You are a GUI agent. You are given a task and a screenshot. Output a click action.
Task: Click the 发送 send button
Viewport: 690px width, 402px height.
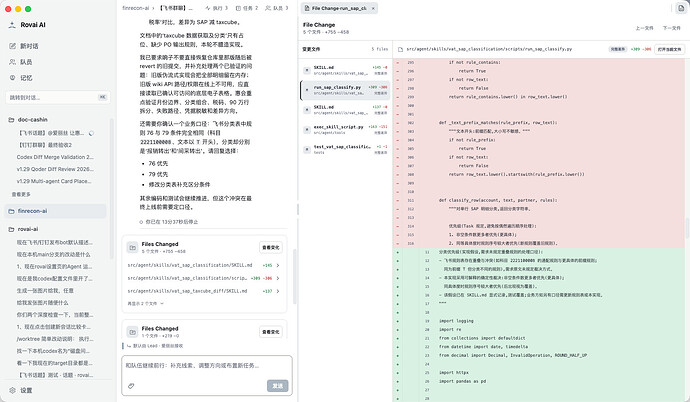click(x=277, y=386)
